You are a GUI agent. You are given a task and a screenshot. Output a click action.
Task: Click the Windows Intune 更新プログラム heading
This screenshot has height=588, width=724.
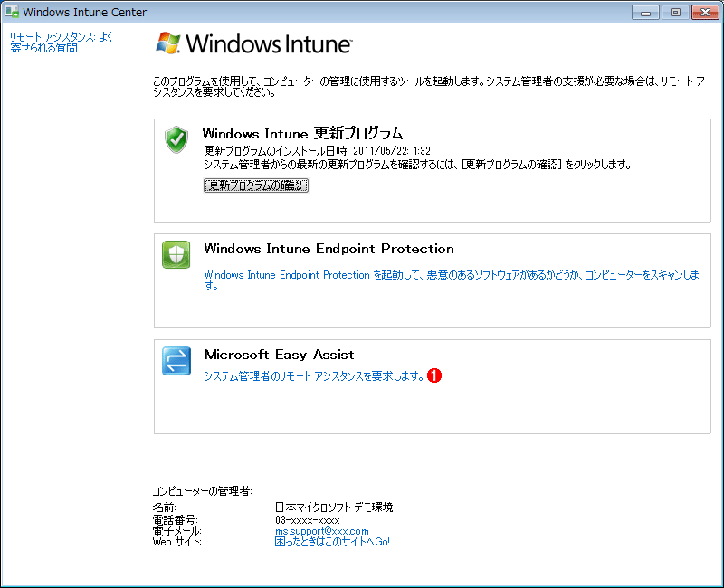(302, 133)
